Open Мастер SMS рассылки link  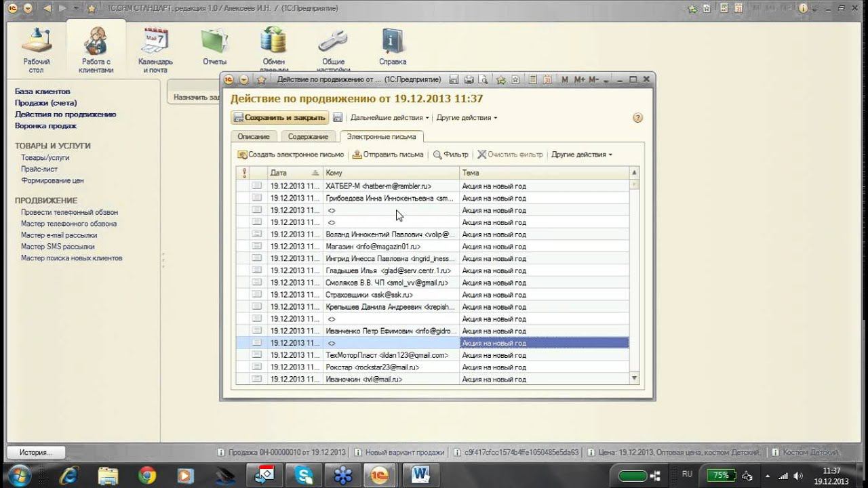[58, 247]
